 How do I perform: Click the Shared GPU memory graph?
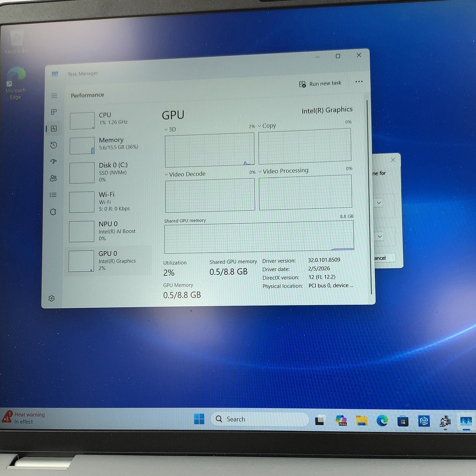pos(259,237)
